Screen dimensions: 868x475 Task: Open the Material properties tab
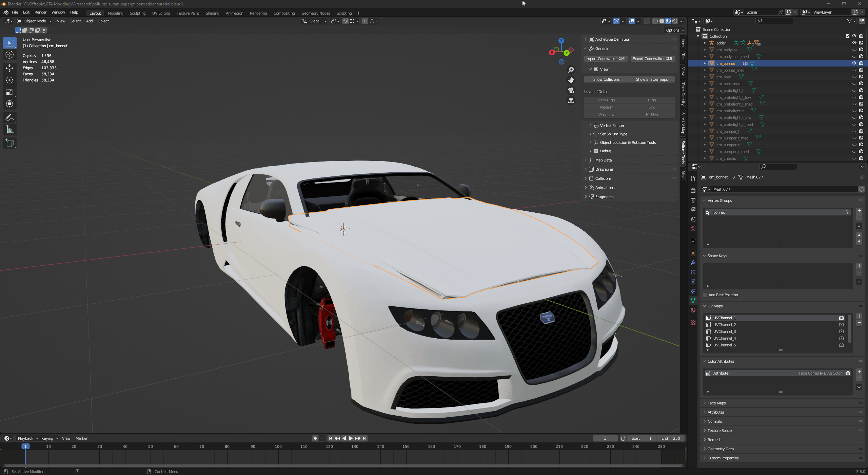693,310
